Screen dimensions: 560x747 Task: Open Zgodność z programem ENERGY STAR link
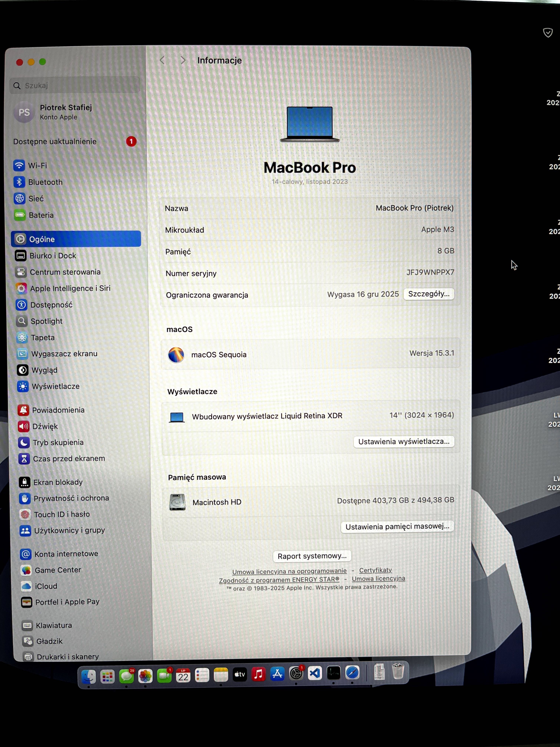coord(279,580)
